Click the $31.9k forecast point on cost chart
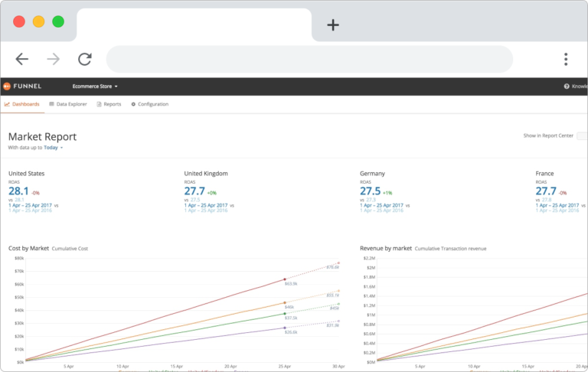 point(338,321)
